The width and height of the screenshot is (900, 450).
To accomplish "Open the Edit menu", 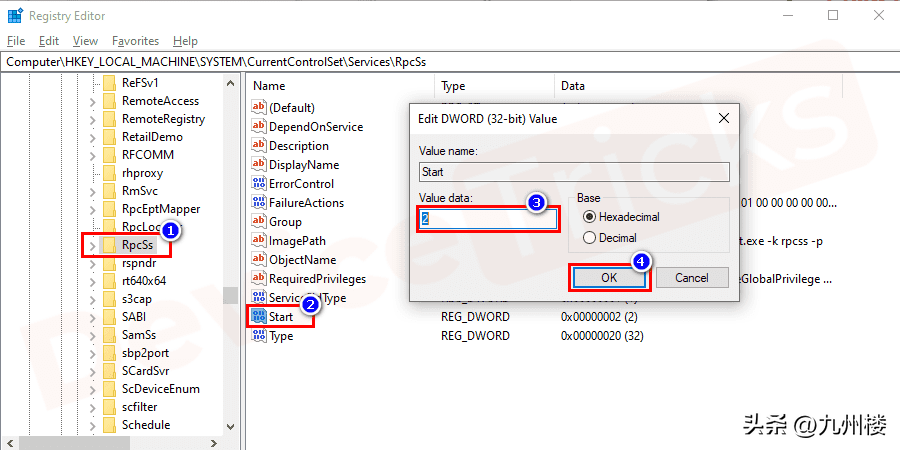I will 49,41.
